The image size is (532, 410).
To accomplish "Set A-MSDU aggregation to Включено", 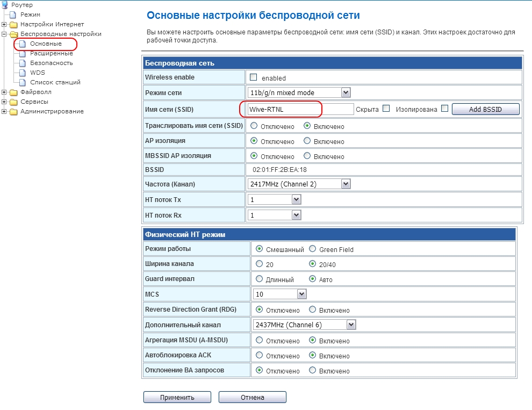I will coord(312,340).
